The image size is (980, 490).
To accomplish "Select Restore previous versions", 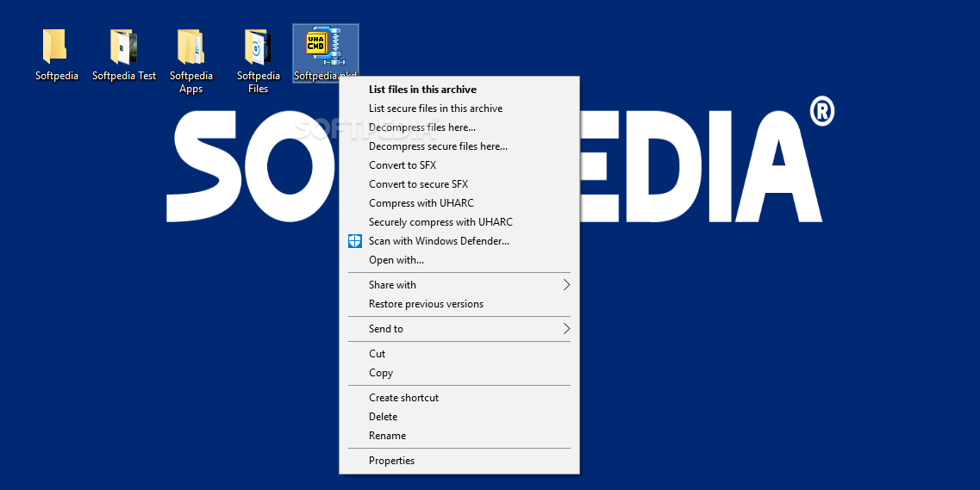I will click(x=459, y=304).
